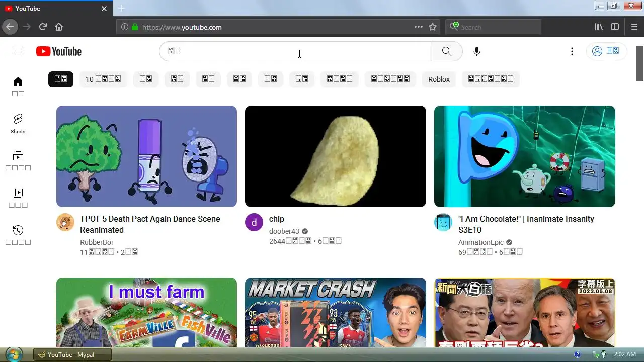Click doober43 purple avatar
Screen dimensions: 644x362
tap(254, 222)
